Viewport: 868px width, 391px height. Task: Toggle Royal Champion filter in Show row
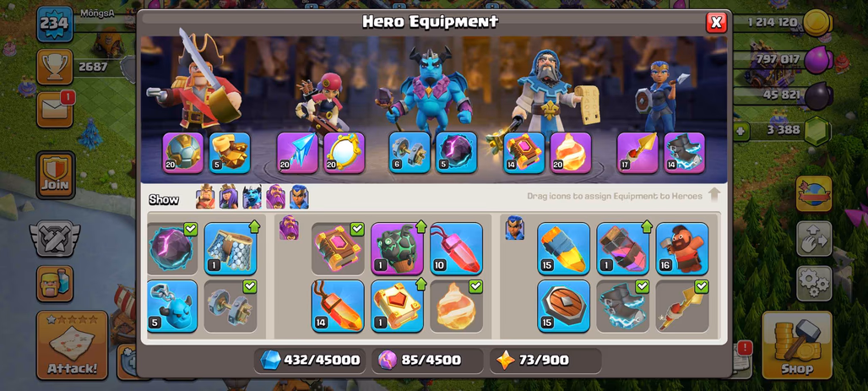pos(299,197)
